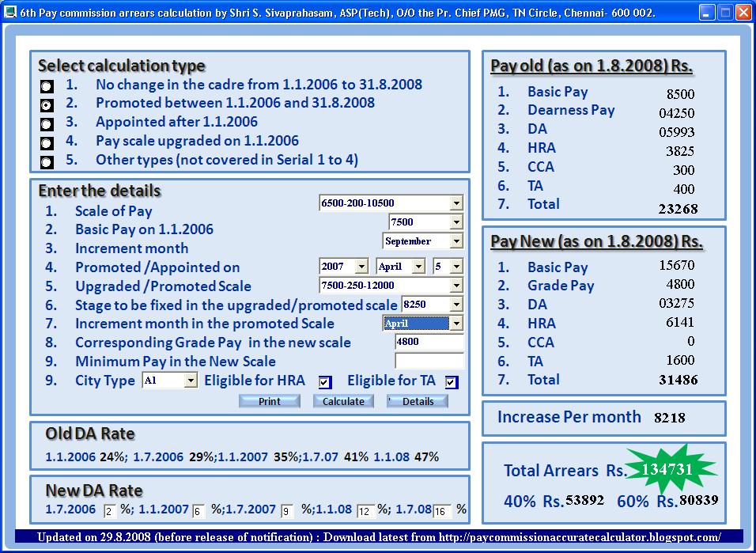Image resolution: width=756 pixels, height=553 pixels.
Task: Click the Calculate button
Action: pyautogui.click(x=343, y=401)
